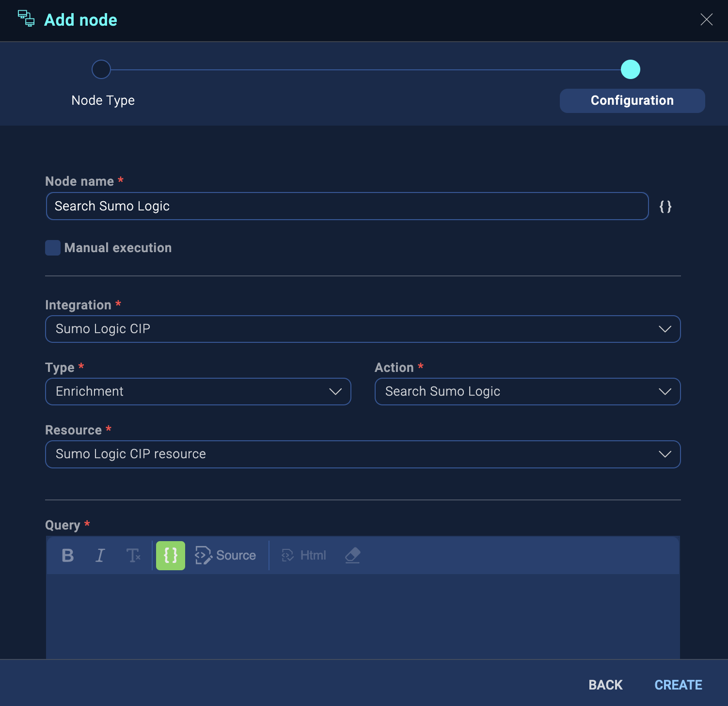The image size is (728, 706).
Task: Insert a variable into Node name via {} icon
Action: pos(665,206)
